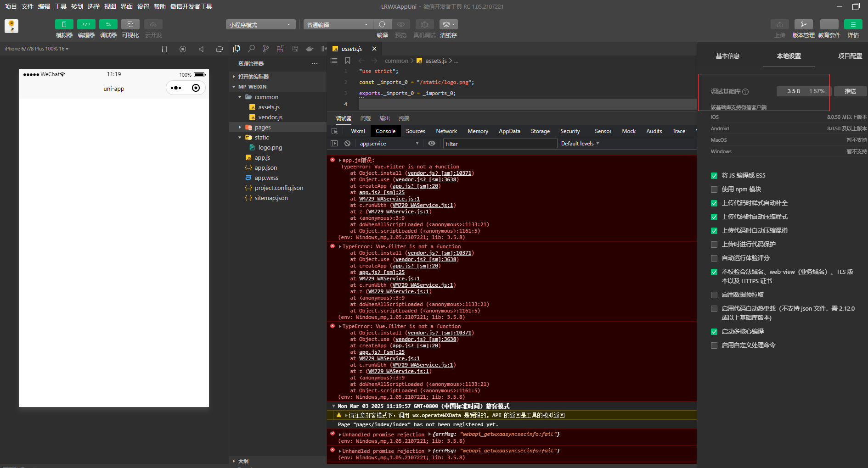Toggle 上传代码时自动压缩样式 checkbox
The height and width of the screenshot is (468, 868).
tap(714, 217)
